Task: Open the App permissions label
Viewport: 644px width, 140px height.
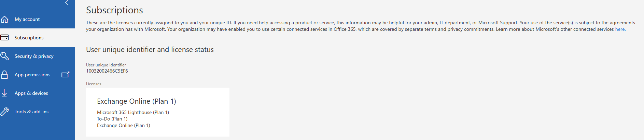Action: point(32,75)
